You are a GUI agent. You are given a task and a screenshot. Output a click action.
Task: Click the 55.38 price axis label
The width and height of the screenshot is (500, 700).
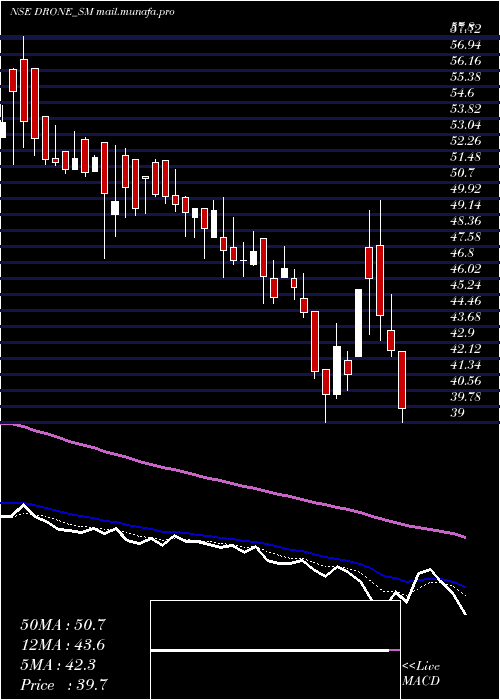(x=466, y=77)
